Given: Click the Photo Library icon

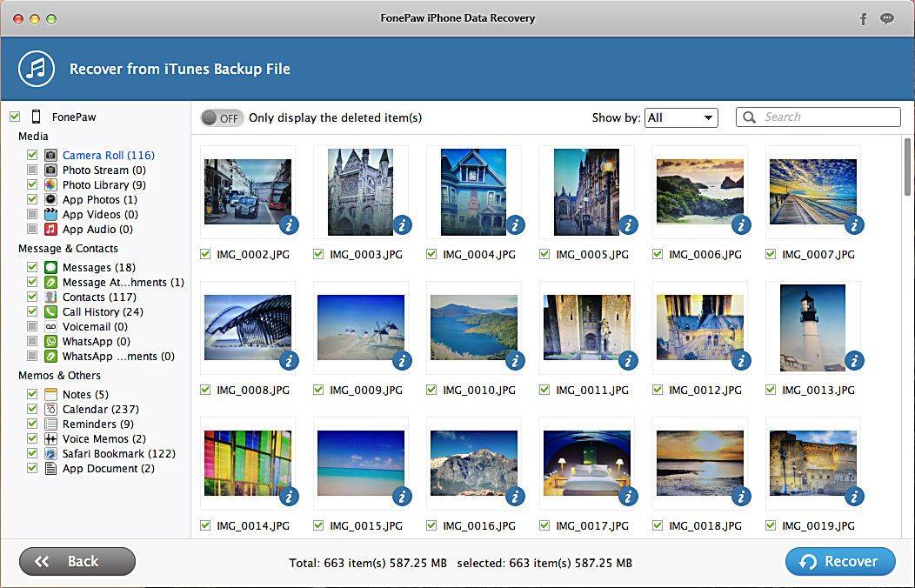Looking at the screenshot, I should click(x=51, y=185).
